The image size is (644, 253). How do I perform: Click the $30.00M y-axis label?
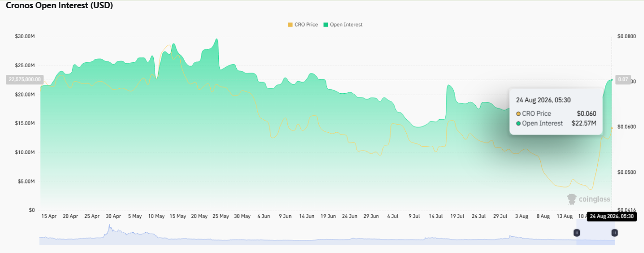25,37
